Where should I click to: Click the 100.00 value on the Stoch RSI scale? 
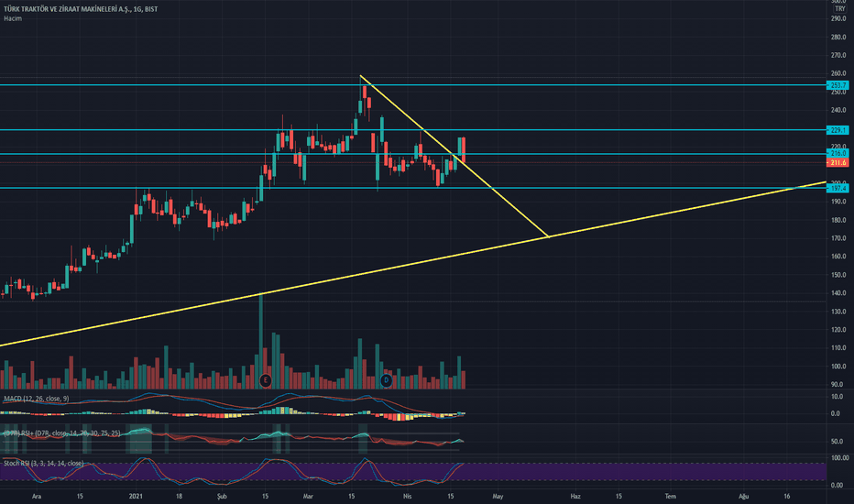point(839,457)
